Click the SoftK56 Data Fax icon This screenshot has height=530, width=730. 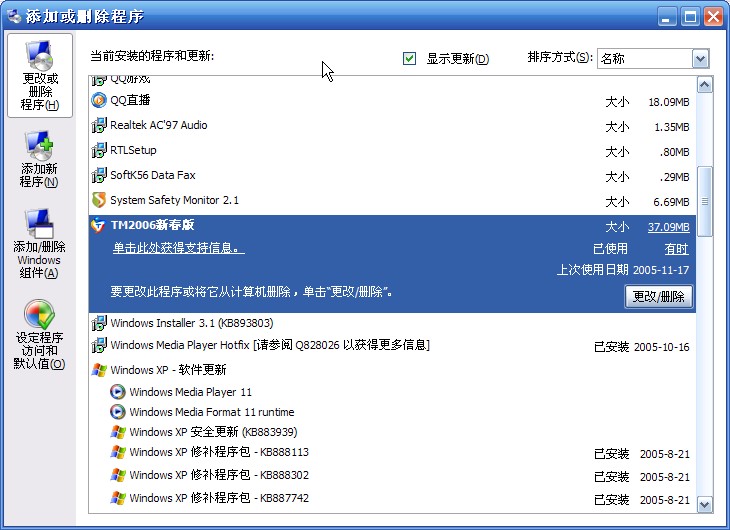(x=99, y=176)
